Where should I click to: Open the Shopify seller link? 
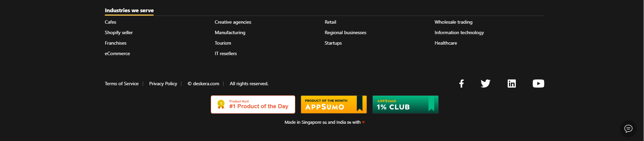pyautogui.click(x=119, y=32)
